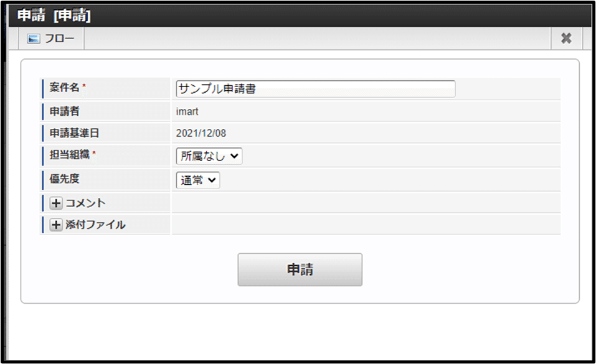This screenshot has height=364, width=596.
Task: Open the 担当組織 dropdown
Action: point(209,156)
